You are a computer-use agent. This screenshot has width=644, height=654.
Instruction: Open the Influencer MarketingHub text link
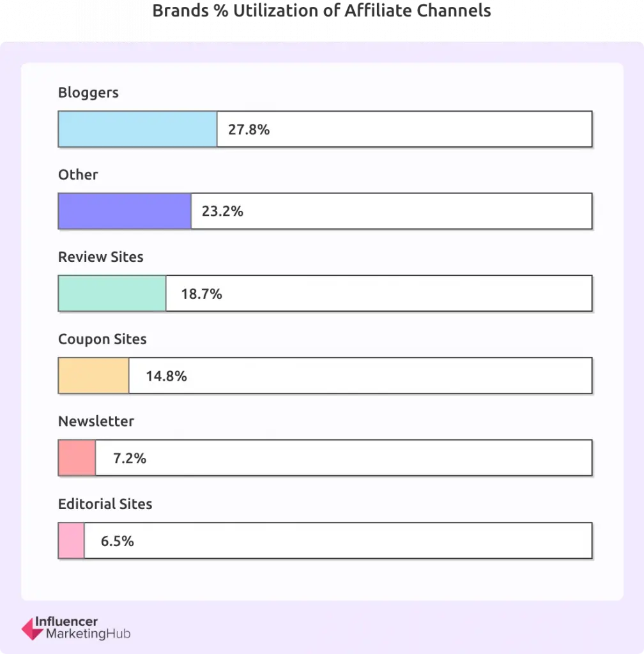82,628
